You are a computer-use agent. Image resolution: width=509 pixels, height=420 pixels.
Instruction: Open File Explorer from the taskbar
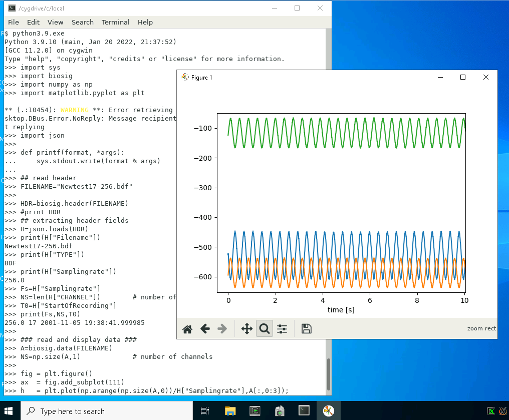tap(230, 411)
